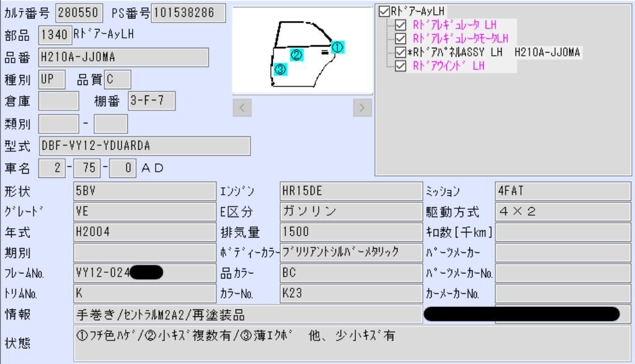
Task: Show next image with right arrow button
Action: click(x=362, y=108)
